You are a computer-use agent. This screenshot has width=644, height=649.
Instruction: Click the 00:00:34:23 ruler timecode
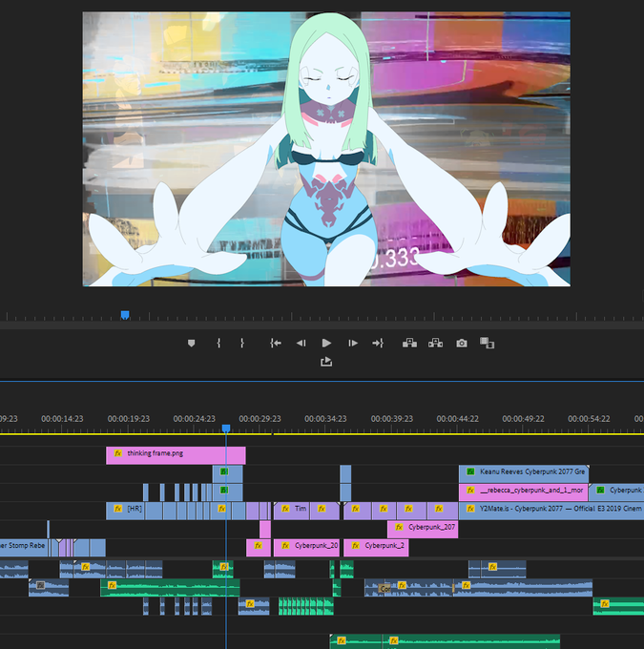(325, 419)
